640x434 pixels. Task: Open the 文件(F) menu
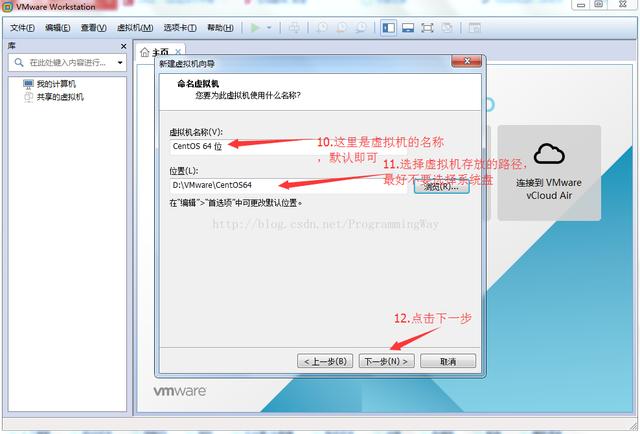(23, 27)
